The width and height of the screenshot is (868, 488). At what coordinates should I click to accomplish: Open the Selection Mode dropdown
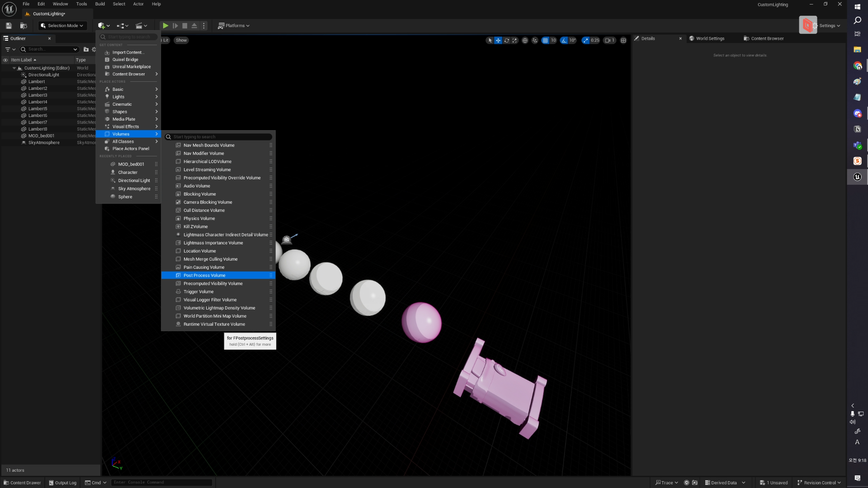[62, 26]
